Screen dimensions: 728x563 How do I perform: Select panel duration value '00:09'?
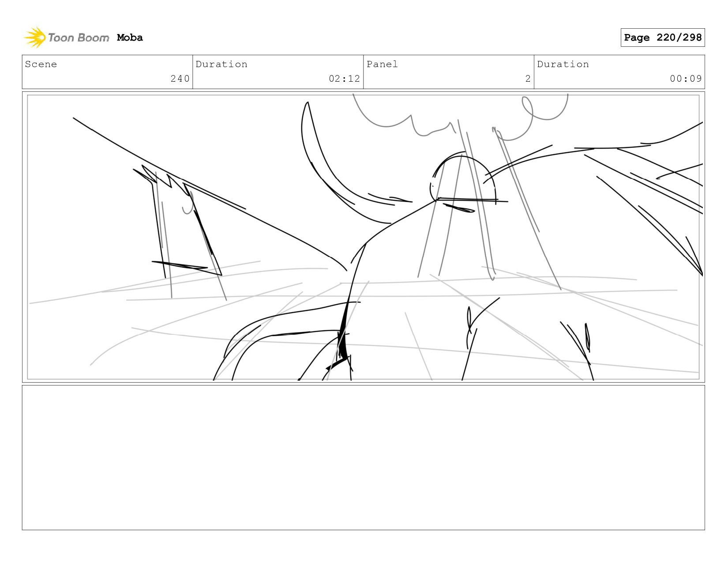pos(686,79)
